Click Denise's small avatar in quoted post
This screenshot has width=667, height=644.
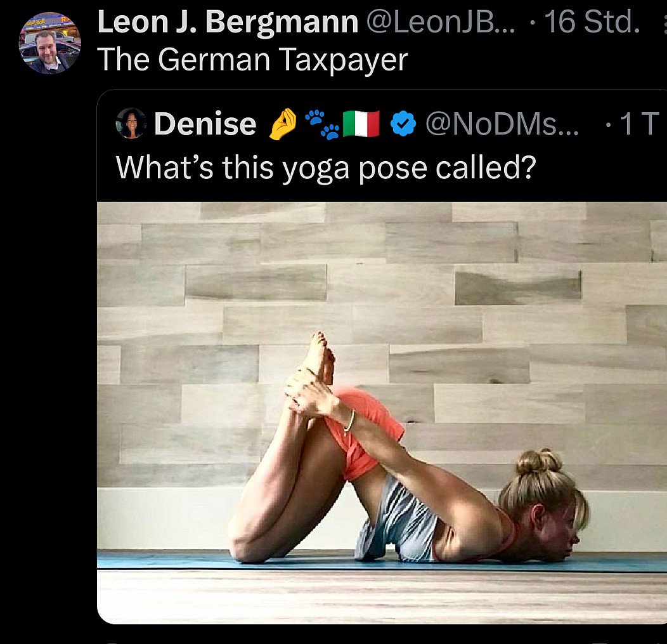pos(131,123)
